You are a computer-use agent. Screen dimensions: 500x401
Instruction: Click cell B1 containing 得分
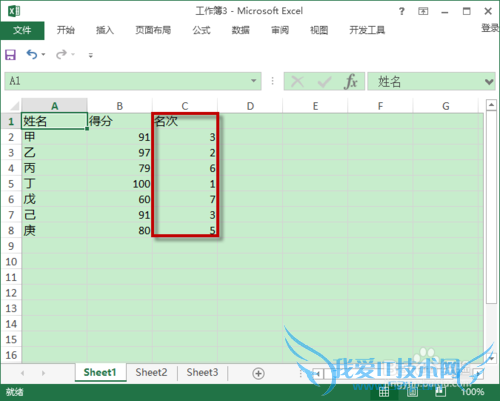(x=120, y=121)
